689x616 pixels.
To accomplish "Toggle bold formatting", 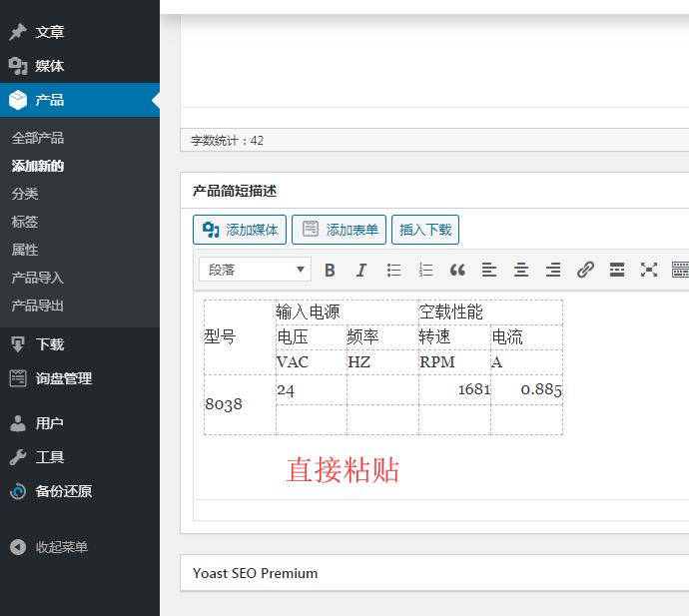I will tap(330, 270).
